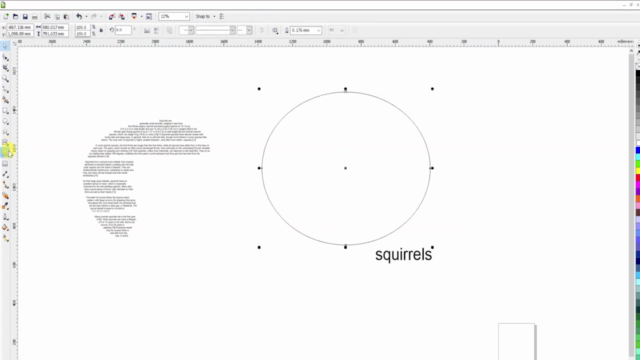The image size is (640, 360).
Task: Click the ellipse center X marker
Action: coord(345,168)
